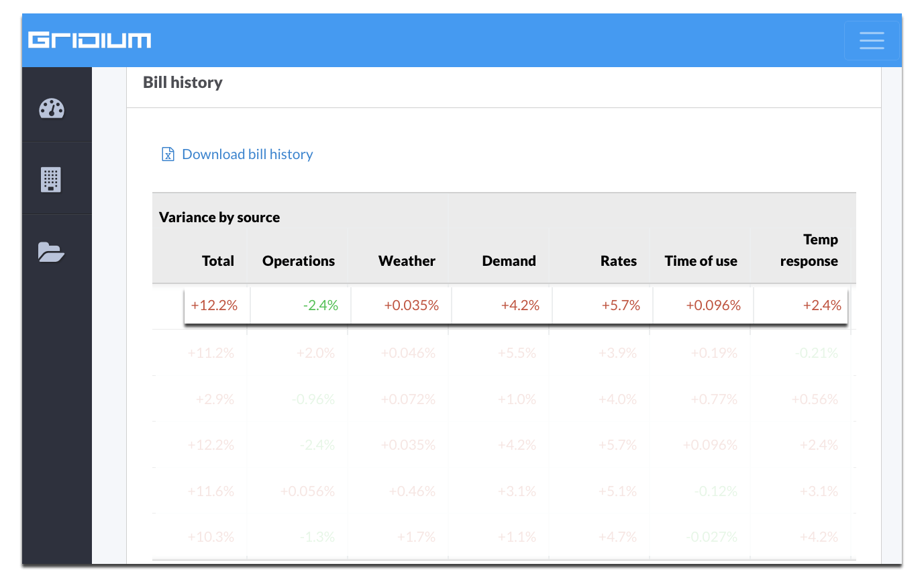Sort by the Operations column header
Image resolution: width=924 pixels, height=578 pixels.
(x=298, y=261)
